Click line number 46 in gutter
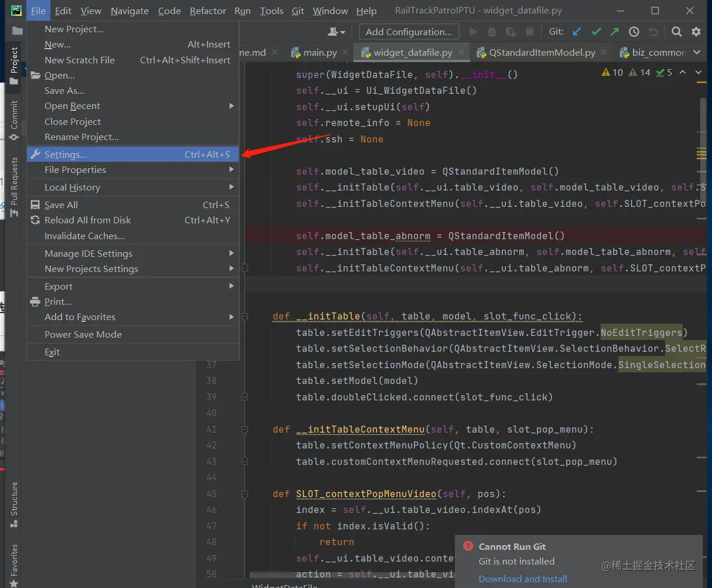Image resolution: width=712 pixels, height=588 pixels. [212, 509]
